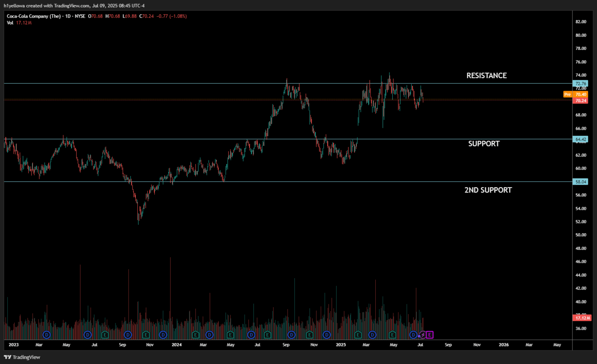Image resolution: width=597 pixels, height=364 pixels.
Task: Click the 2026 label on the time axis
Action: tap(504, 345)
